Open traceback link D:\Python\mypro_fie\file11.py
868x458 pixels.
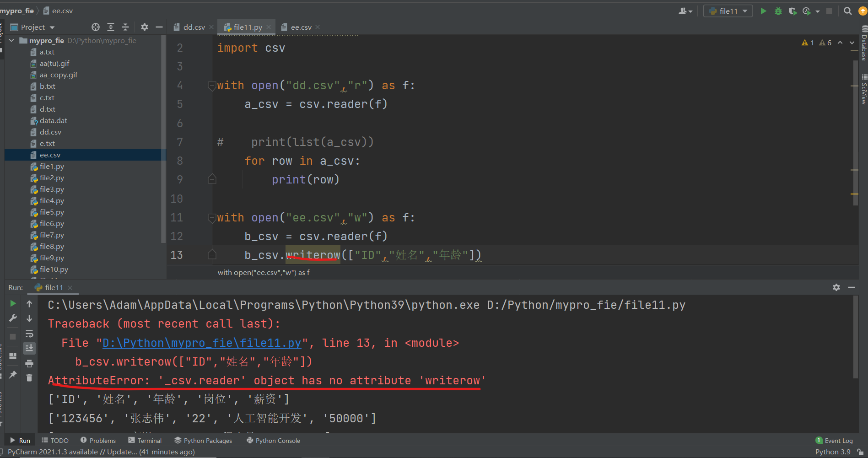[202, 343]
